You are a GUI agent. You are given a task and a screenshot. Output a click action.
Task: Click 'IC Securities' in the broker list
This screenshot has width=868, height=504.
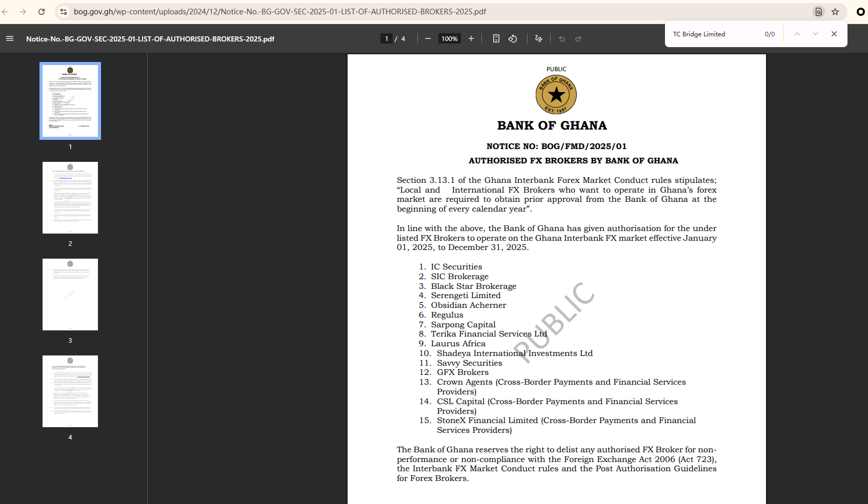click(x=456, y=267)
